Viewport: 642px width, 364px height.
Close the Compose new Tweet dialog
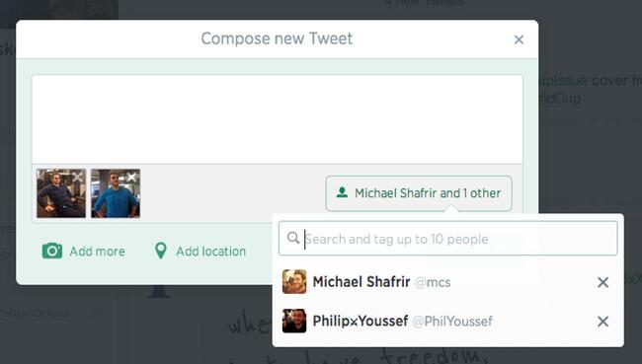(519, 39)
